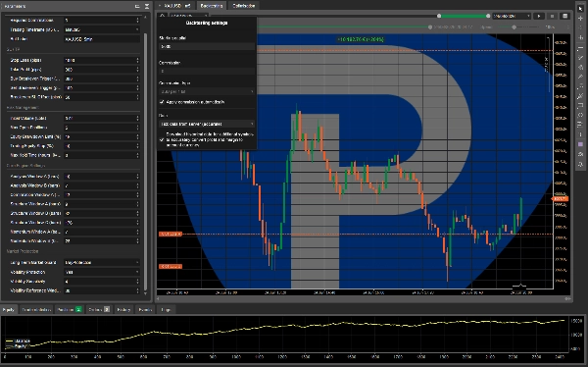
Task: Open the Volatility Protection dropdown
Action: click(x=102, y=272)
